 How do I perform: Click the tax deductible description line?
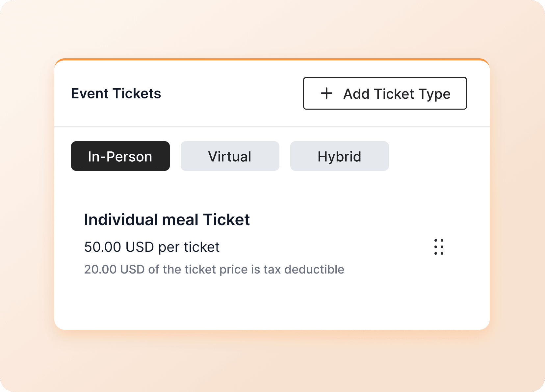coord(214,269)
